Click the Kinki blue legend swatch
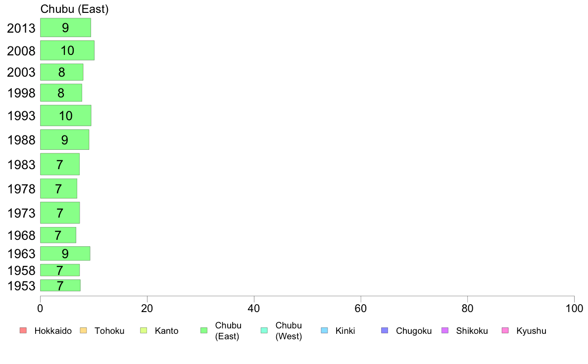Screen dimensions: 588x364 [324, 330]
